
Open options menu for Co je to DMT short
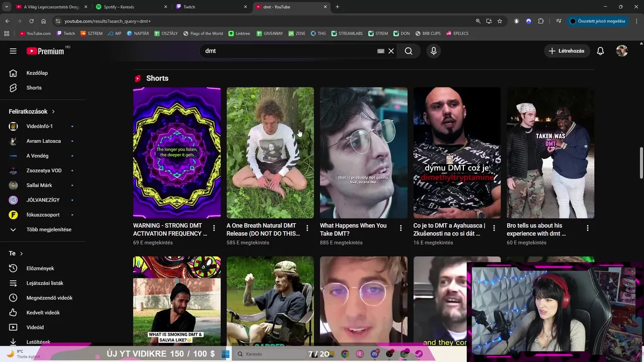click(494, 228)
